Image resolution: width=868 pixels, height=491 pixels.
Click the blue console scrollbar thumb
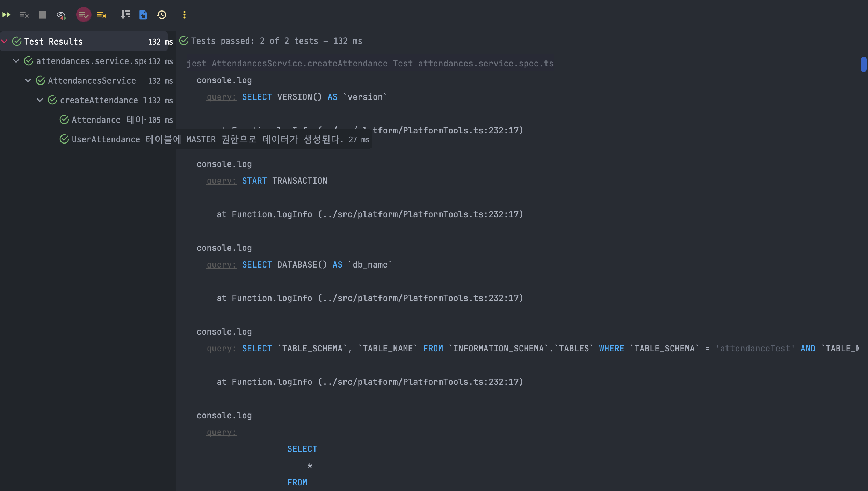(863, 64)
